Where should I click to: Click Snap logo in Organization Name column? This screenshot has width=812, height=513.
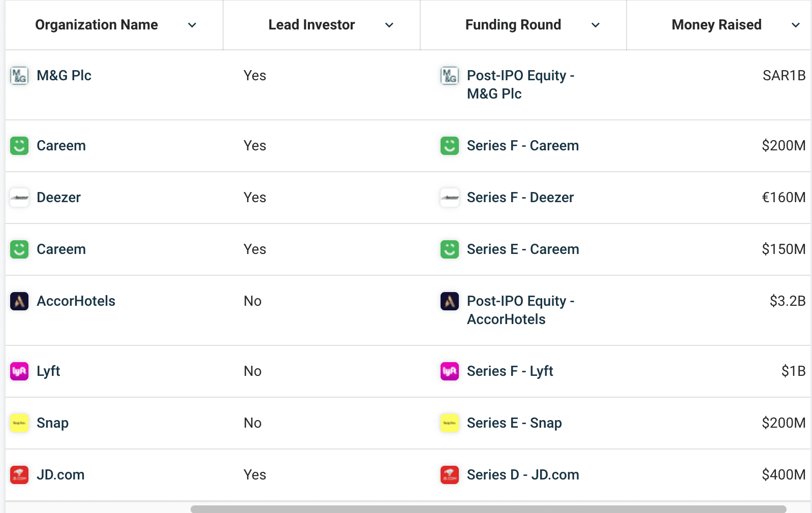point(19,423)
